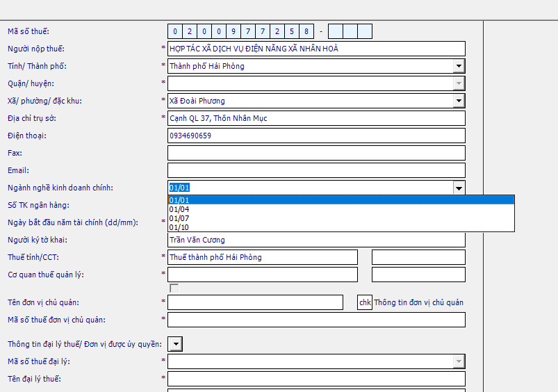Click the Địa chỉ trụ sở address field
The image size is (558, 392).
[316, 118]
